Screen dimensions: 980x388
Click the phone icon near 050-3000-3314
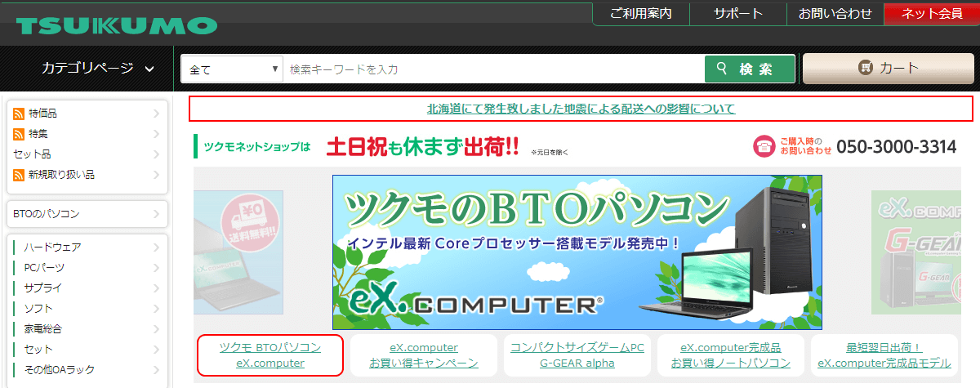click(x=764, y=146)
